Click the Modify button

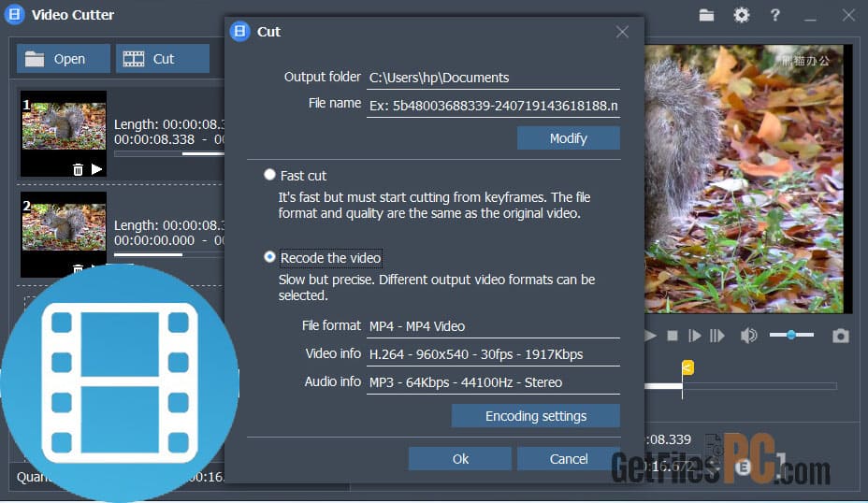point(569,137)
